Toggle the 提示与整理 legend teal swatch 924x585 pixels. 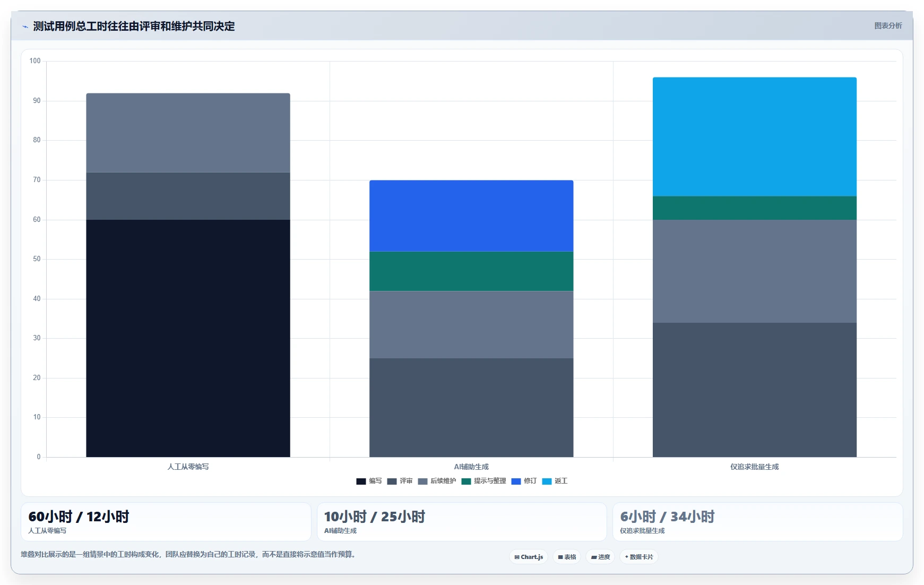tap(466, 481)
